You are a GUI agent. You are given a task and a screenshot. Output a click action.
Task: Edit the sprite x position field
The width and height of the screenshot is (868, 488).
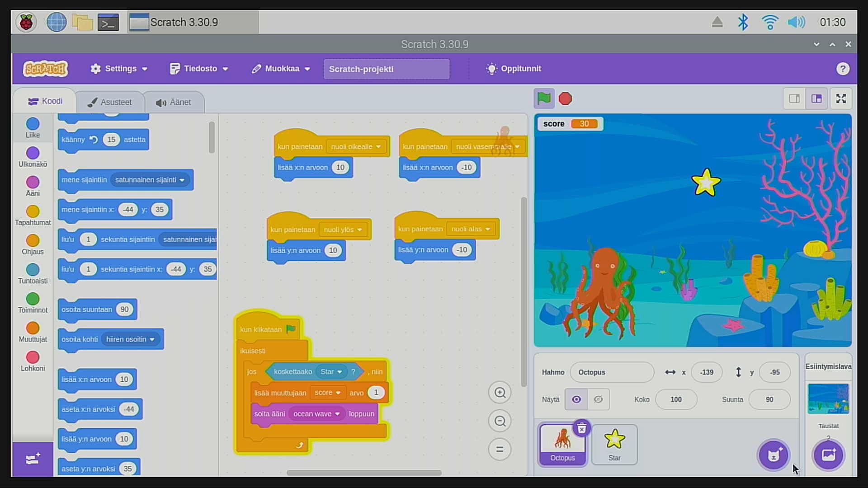click(707, 372)
